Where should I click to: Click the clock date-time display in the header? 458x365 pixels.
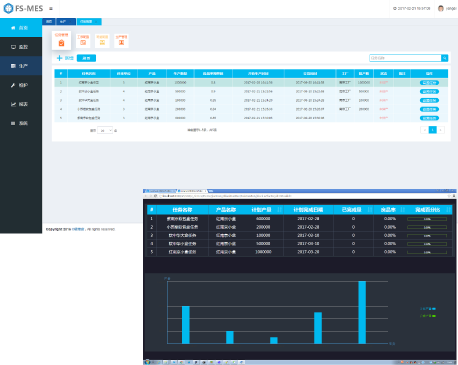(x=412, y=8)
